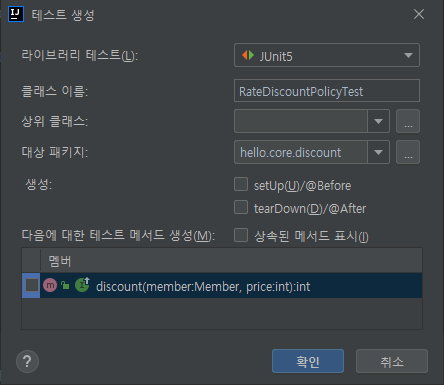
Task: Check the discount method row checkbox
Action: 32,285
